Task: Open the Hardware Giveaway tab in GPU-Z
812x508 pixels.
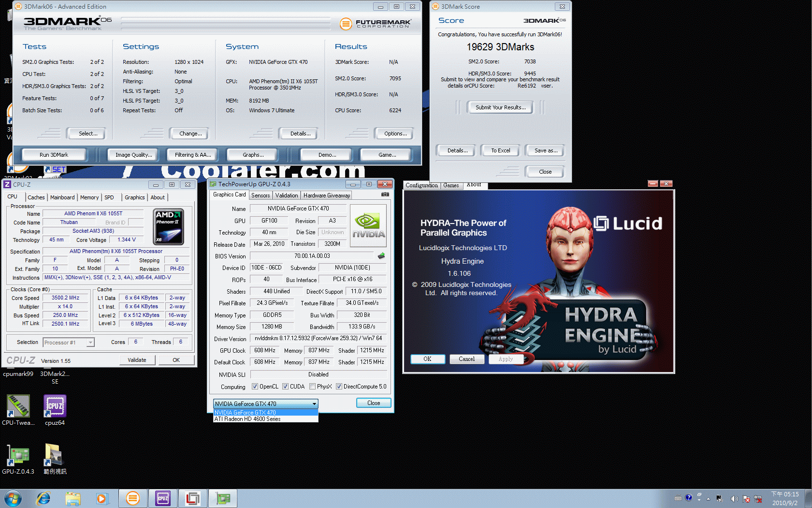Action: click(327, 195)
